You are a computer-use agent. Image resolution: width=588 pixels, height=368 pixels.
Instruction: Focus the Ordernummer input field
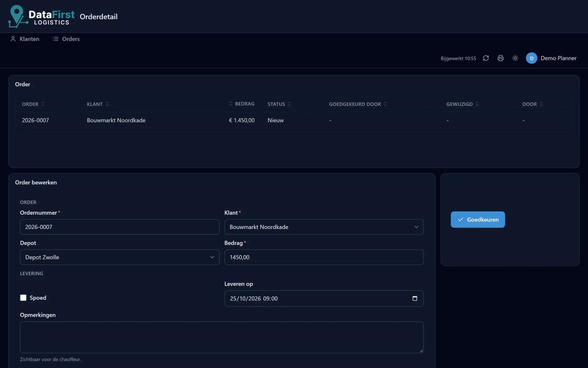click(120, 227)
